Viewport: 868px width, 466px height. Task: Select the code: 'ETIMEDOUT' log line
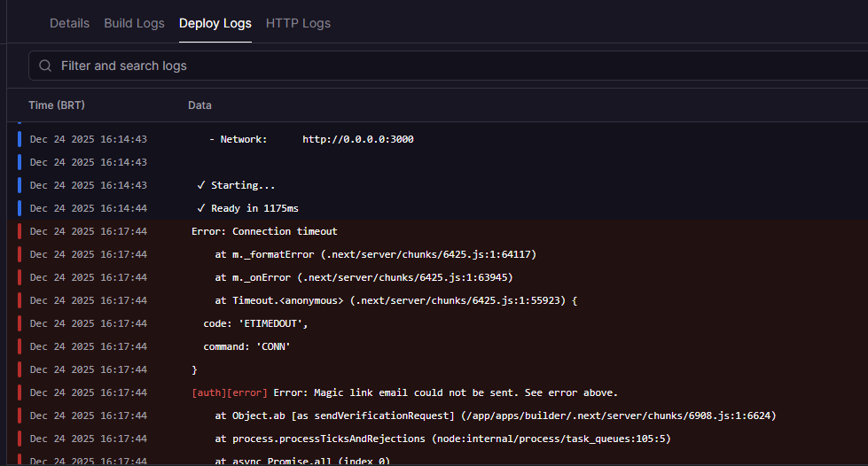coord(437,323)
